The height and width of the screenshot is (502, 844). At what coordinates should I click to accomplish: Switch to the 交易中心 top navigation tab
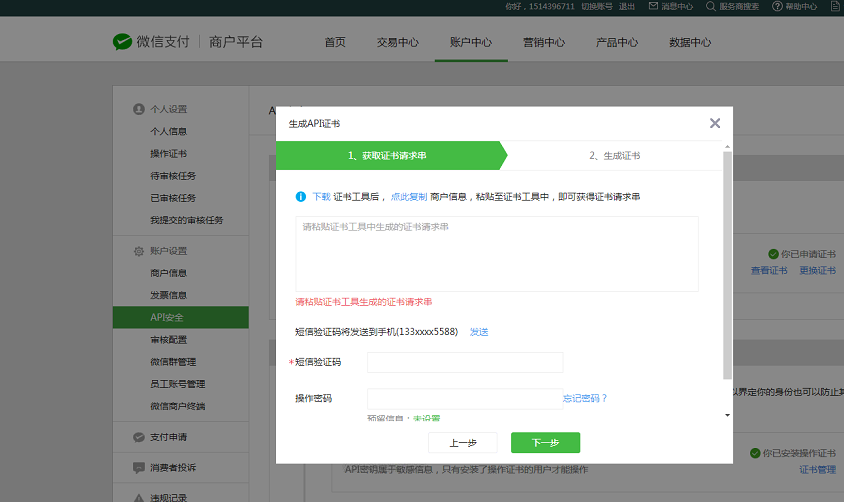(x=397, y=42)
